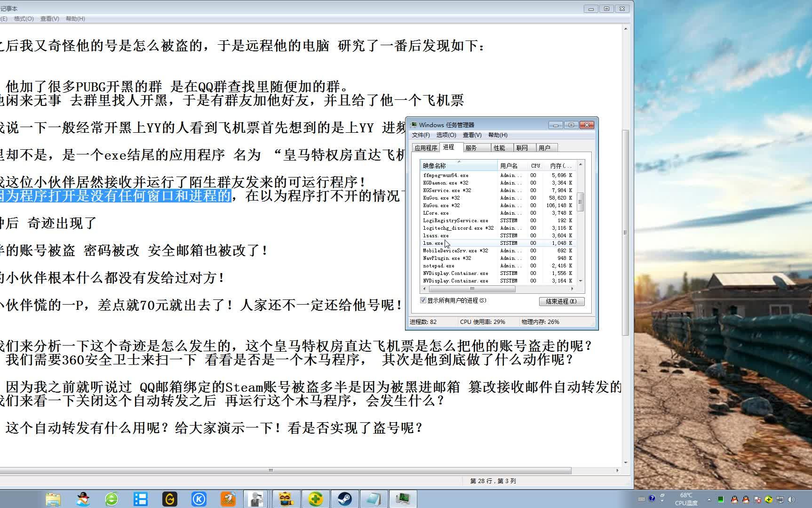Click Notepad vertical scroll down arrow

coord(626,463)
